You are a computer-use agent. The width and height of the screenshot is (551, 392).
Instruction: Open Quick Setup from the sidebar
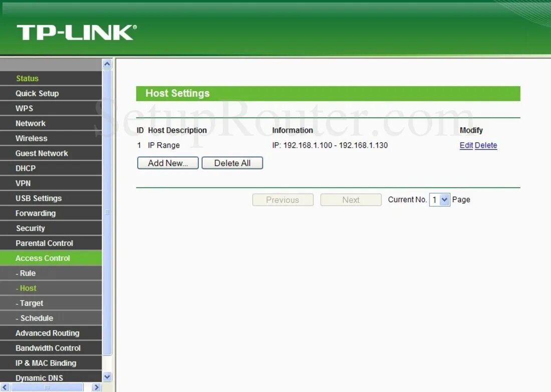[37, 93]
